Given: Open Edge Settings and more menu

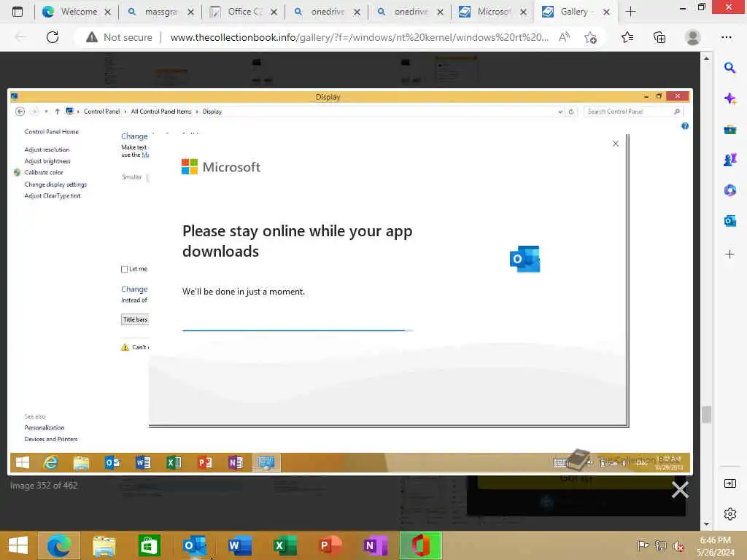Looking at the screenshot, I should pyautogui.click(x=726, y=37).
